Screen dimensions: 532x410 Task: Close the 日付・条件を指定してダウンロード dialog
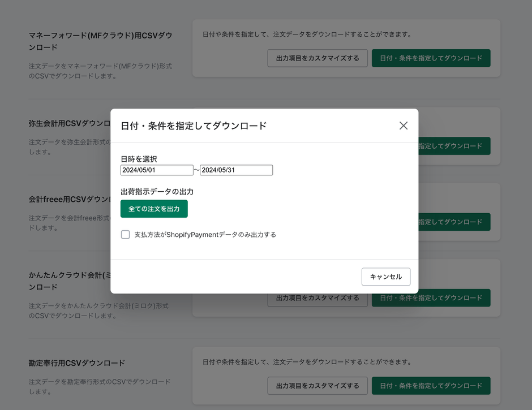click(404, 126)
